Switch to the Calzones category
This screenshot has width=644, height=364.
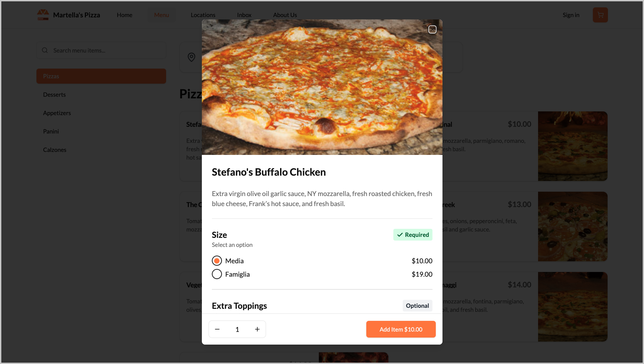54,150
